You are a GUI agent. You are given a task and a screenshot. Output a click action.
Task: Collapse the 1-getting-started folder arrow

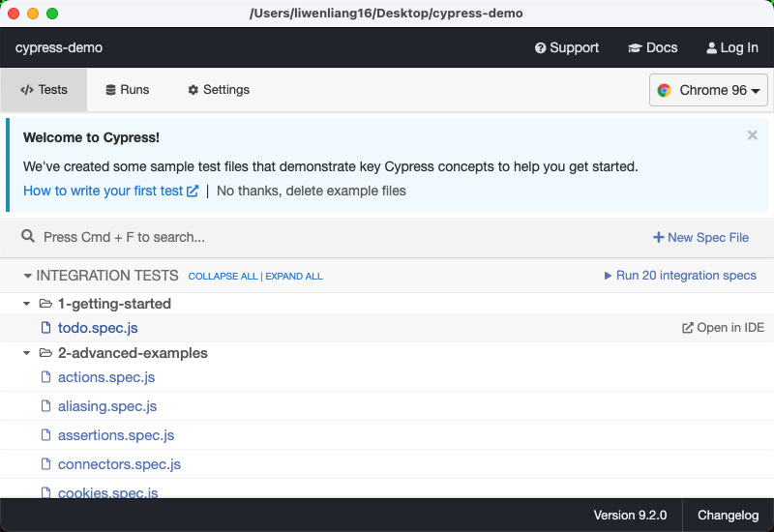[x=27, y=304]
